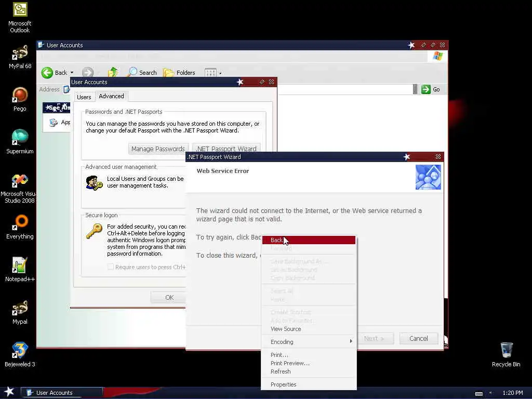Click the golden key Secure logon icon
Viewport: 532px width, 399px height.
[94, 231]
